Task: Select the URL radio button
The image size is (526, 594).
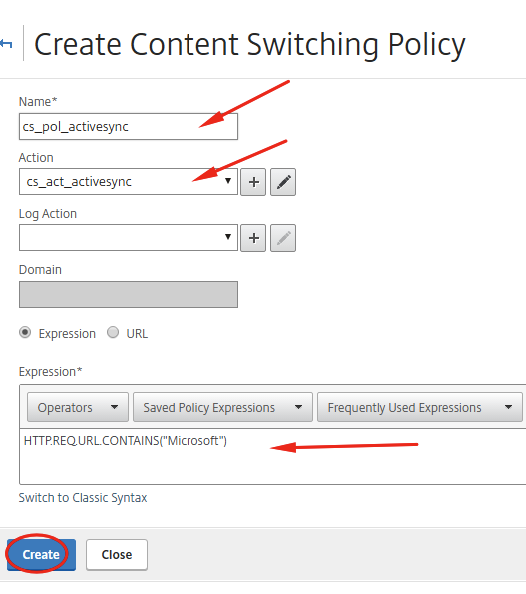Action: (x=113, y=333)
